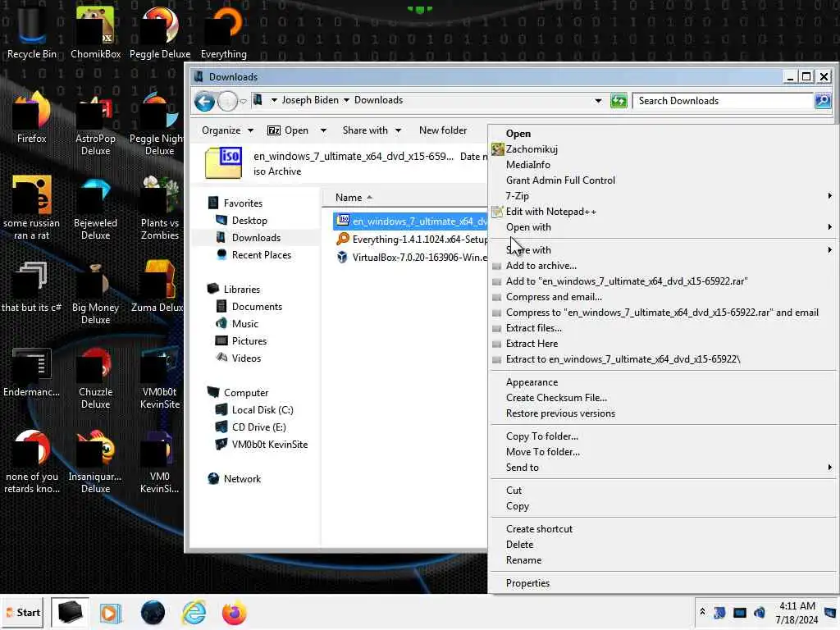This screenshot has height=630, width=840.
Task: Click the volume icon in system tray
Action: 760,612
